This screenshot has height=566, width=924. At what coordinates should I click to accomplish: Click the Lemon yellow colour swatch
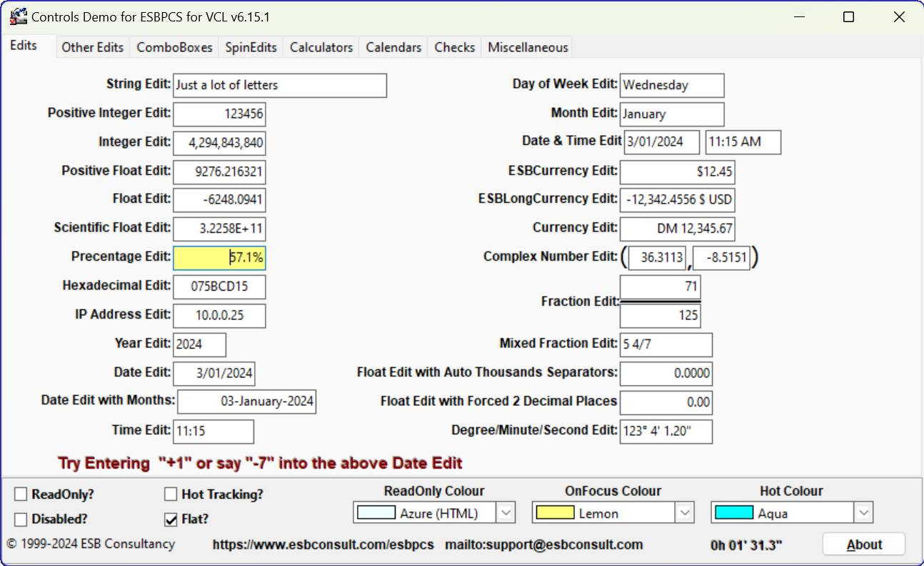(555, 513)
